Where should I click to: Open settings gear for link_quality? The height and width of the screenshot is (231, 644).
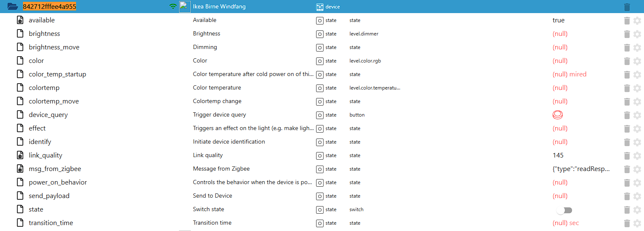[637, 155]
